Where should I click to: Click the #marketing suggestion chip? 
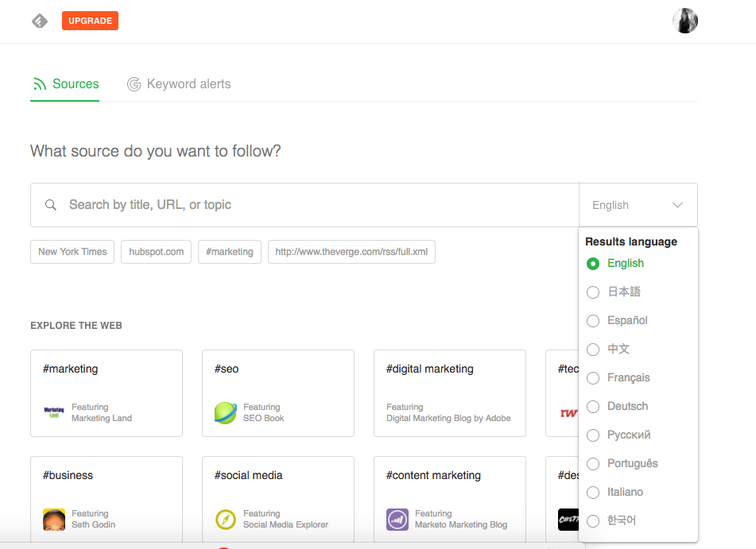230,252
